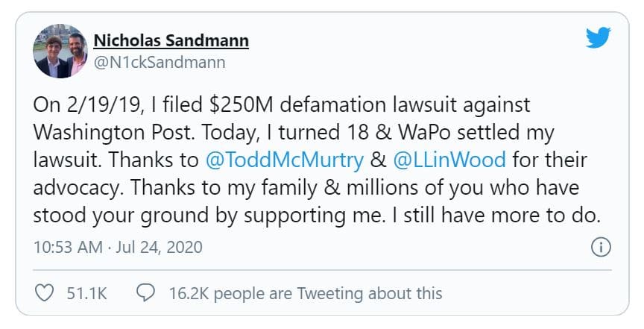The width and height of the screenshot is (644, 329).
Task: Like the tweet with the heart icon
Action: tap(44, 293)
